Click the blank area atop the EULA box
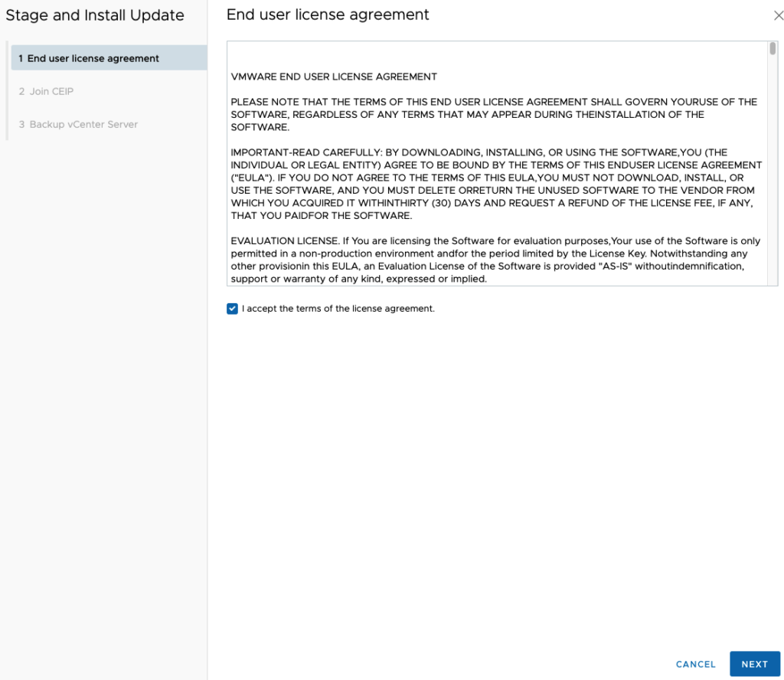 498,55
